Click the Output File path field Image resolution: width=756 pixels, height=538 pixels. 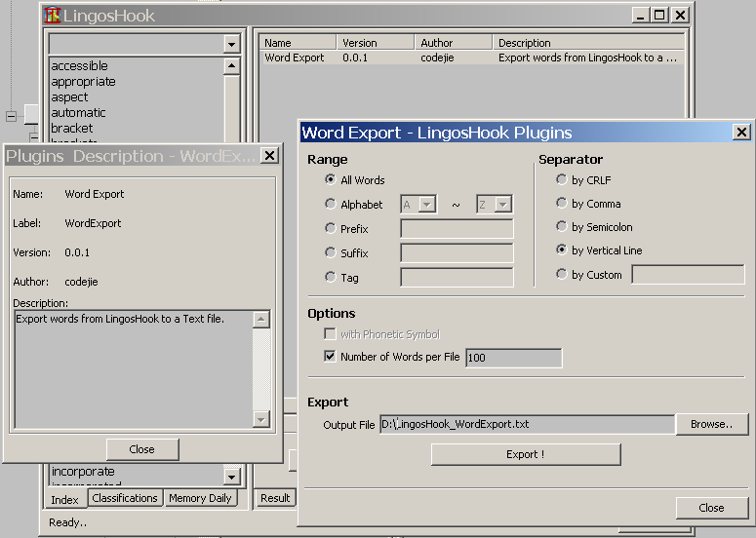tap(526, 424)
